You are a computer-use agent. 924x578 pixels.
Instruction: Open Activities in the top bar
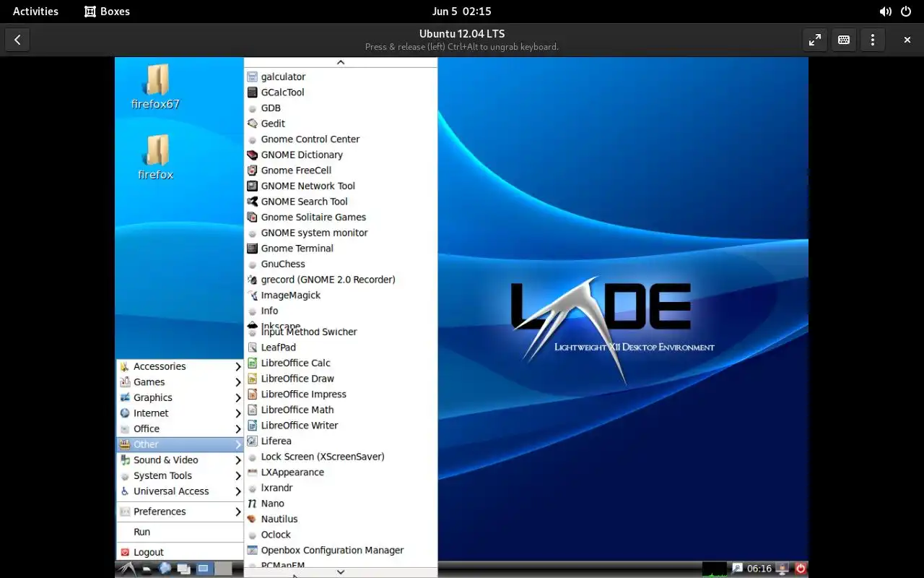tap(35, 11)
